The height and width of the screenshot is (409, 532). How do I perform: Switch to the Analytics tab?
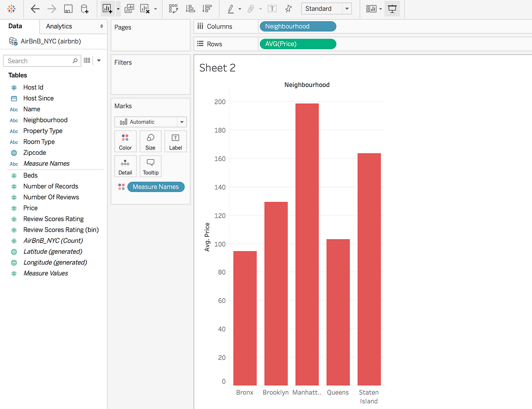[59, 26]
